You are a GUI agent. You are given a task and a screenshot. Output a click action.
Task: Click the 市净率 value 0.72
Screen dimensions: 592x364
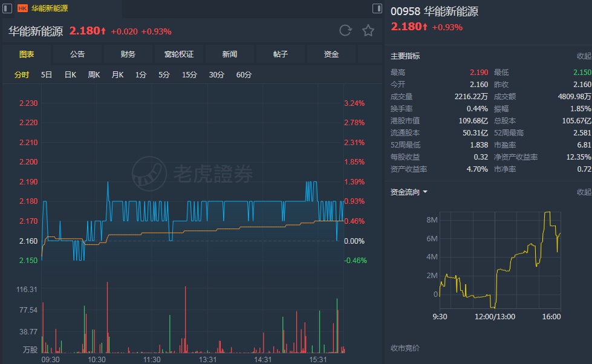coord(584,169)
